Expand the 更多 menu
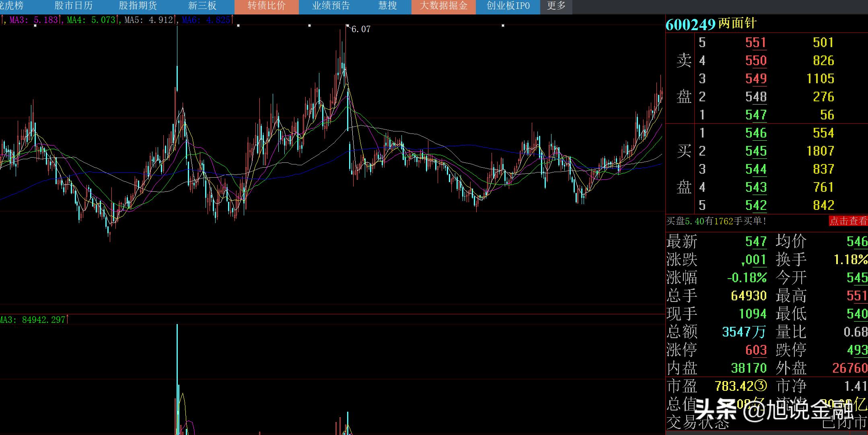This screenshot has height=435, width=868. 556,6
